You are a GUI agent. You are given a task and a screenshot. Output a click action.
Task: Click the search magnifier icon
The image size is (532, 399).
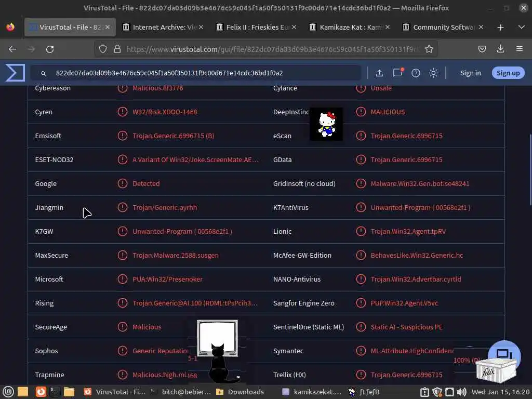pyautogui.click(x=44, y=73)
